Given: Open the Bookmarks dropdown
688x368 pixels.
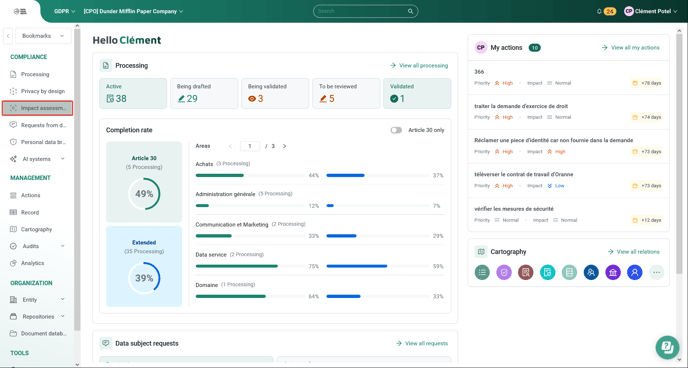Looking at the screenshot, I should (x=43, y=36).
